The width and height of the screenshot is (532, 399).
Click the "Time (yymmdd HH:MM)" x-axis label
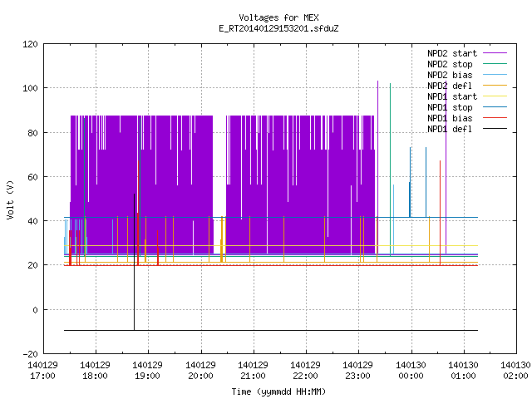pyautogui.click(x=278, y=392)
